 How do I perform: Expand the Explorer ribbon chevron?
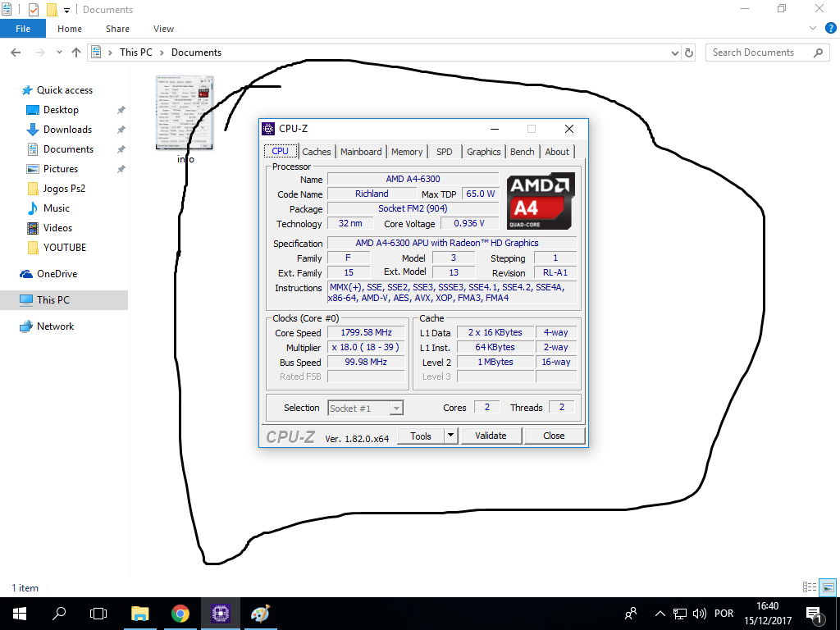click(813, 28)
